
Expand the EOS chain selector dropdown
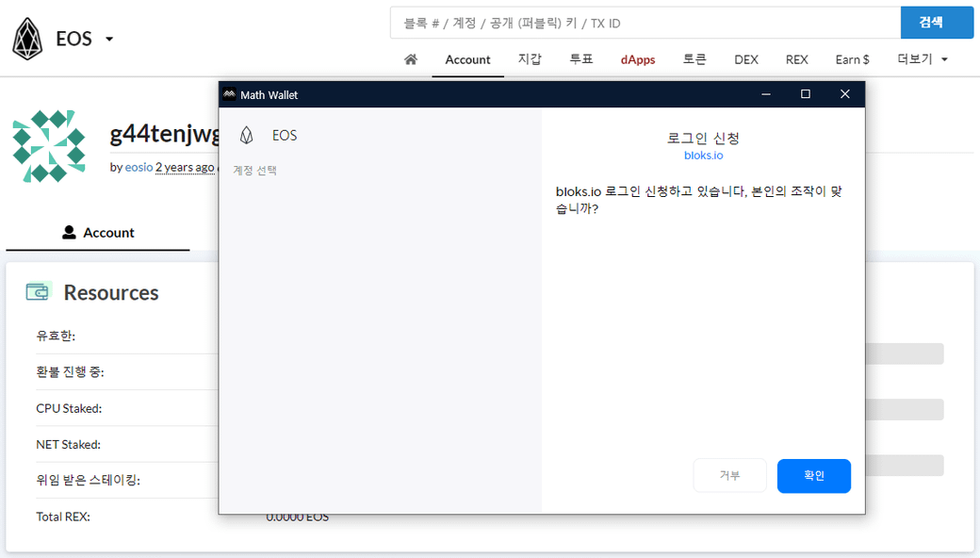pyautogui.click(x=109, y=40)
